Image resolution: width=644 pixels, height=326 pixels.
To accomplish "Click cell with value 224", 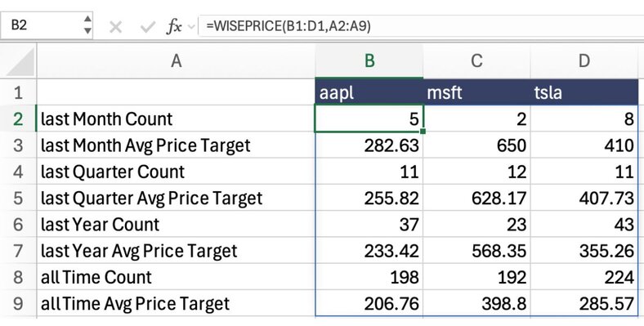I will [584, 277].
